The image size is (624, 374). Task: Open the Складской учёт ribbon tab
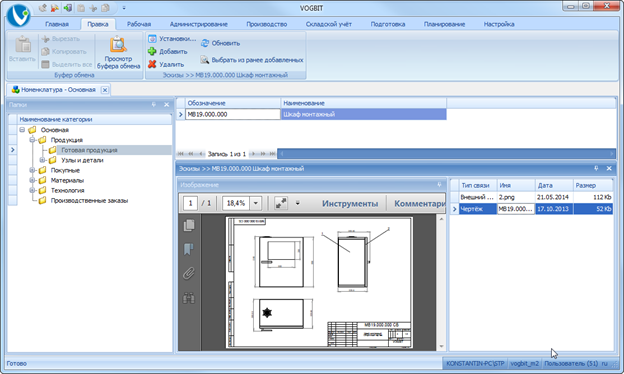point(329,24)
